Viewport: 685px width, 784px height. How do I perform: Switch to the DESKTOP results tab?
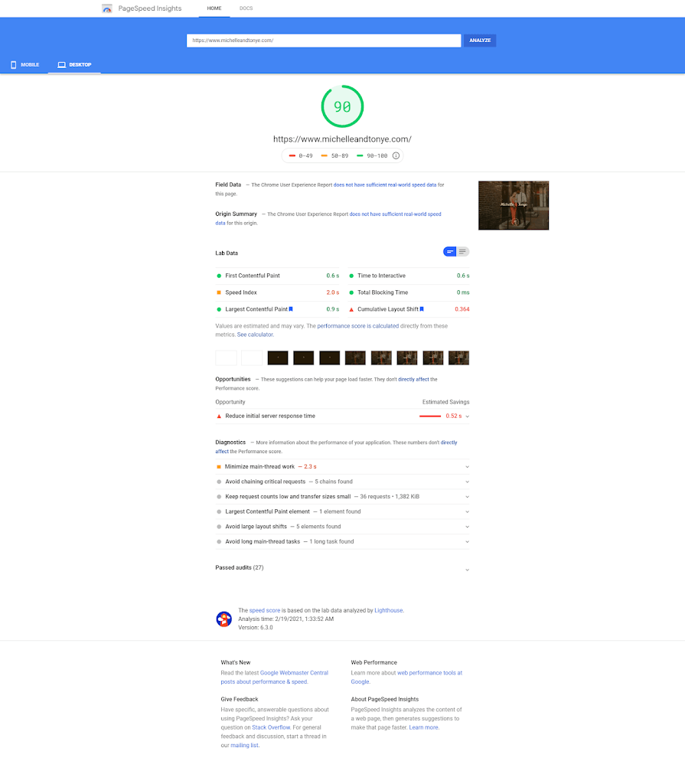(x=74, y=65)
